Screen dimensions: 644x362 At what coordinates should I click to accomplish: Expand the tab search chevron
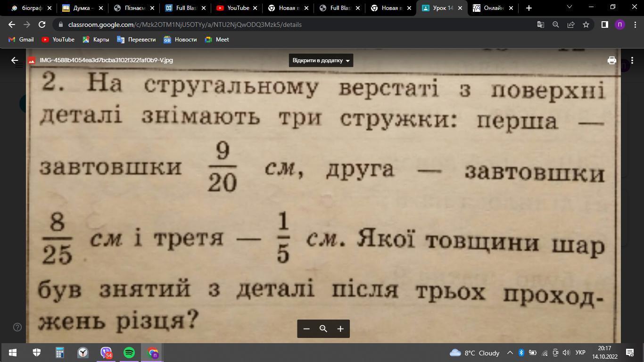(569, 7)
